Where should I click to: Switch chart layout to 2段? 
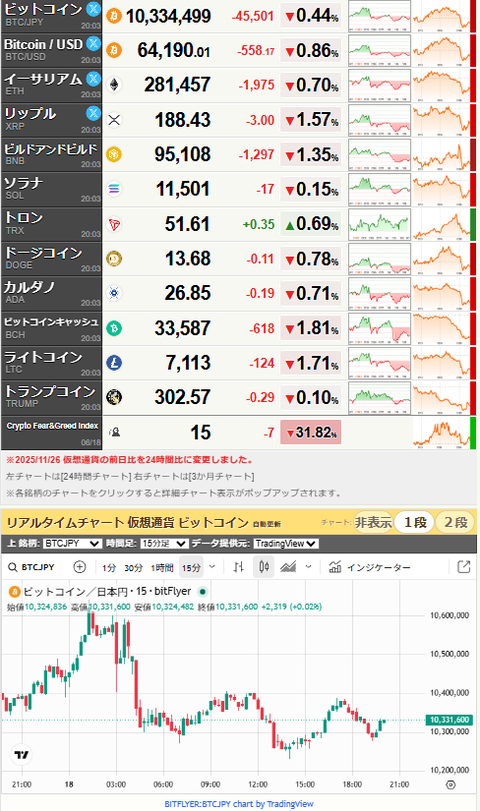(x=455, y=522)
